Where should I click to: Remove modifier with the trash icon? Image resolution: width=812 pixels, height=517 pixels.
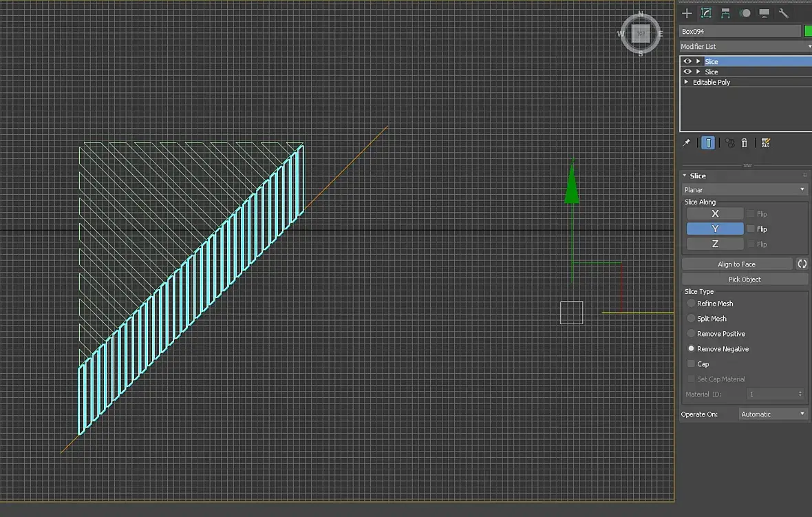[744, 143]
